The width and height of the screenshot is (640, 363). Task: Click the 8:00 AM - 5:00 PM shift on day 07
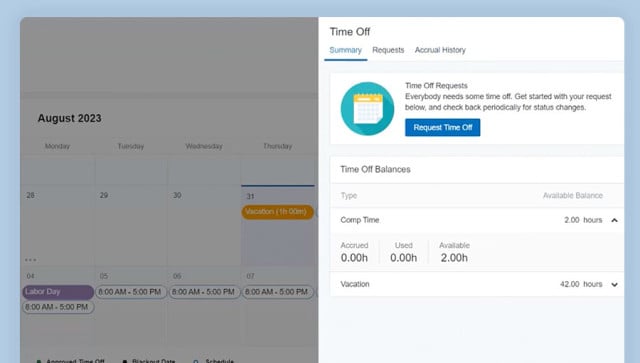pos(278,292)
